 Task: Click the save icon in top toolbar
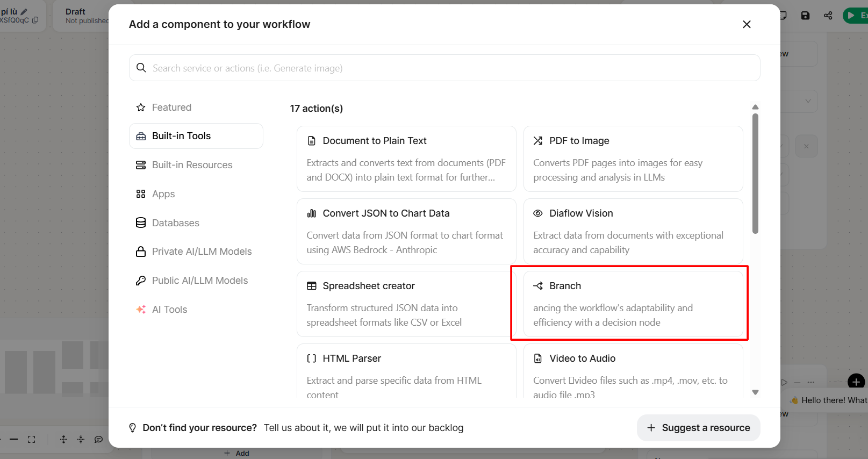coord(805,16)
